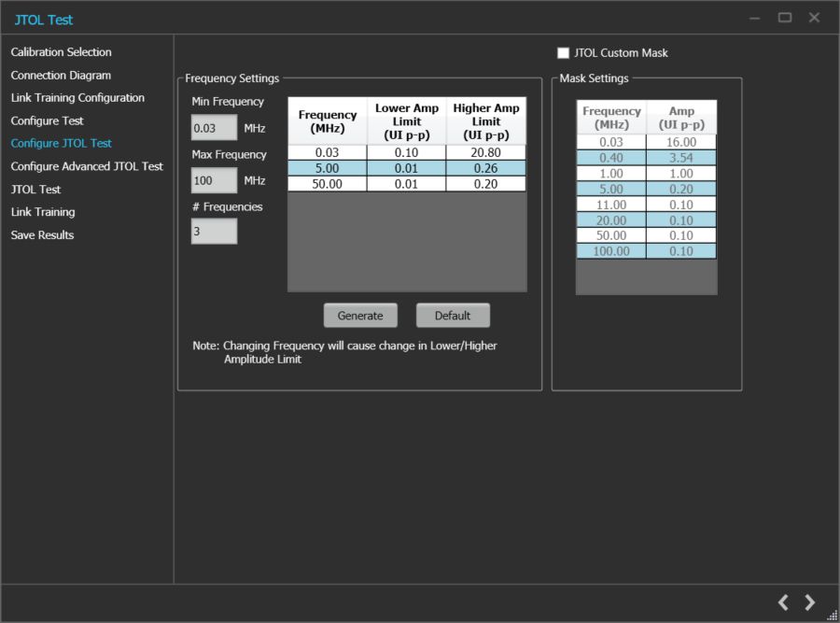Open Configure Advanced JTOL Test step
The width and height of the screenshot is (840, 623).
coord(87,166)
